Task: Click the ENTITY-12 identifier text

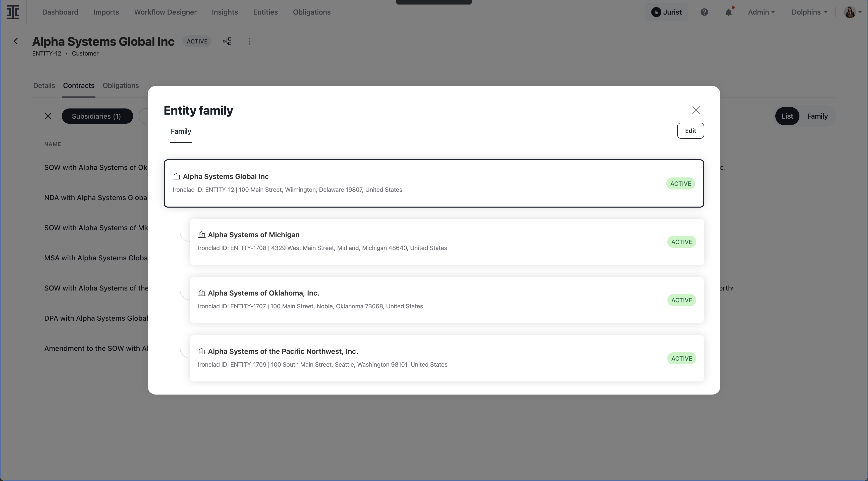Action: (x=46, y=53)
